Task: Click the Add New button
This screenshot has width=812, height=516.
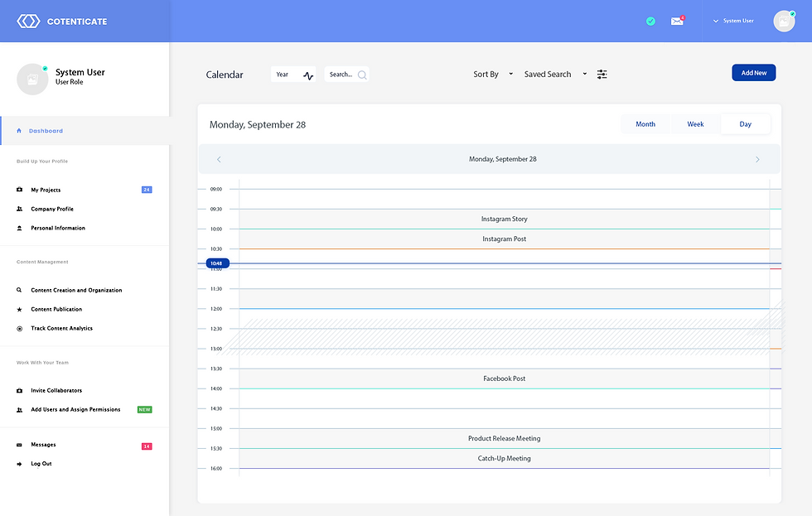Action: click(752, 72)
